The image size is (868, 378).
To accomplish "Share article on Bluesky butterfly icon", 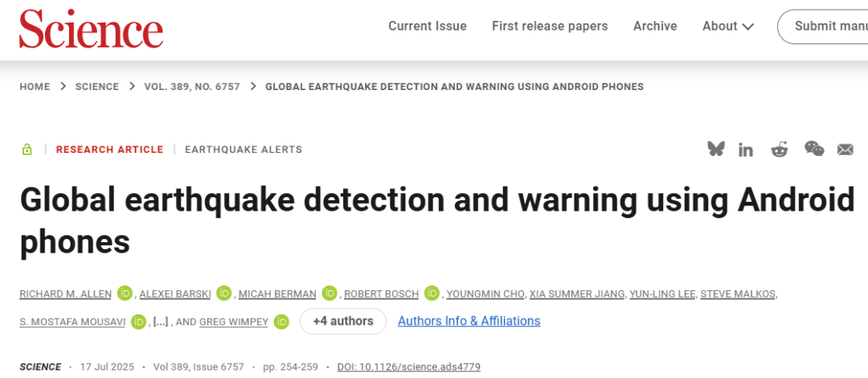I will tap(716, 149).
